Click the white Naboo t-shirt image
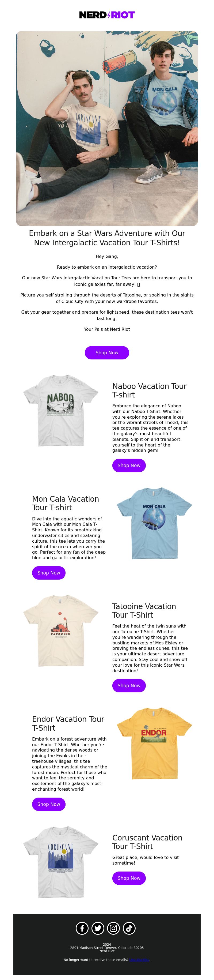Viewport: 214px width, 980px height. [x=61, y=411]
